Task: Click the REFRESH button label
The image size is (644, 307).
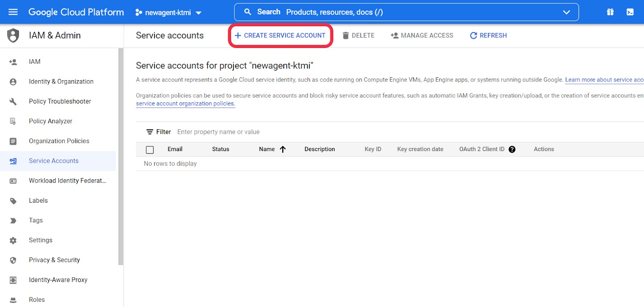Action: (x=493, y=35)
